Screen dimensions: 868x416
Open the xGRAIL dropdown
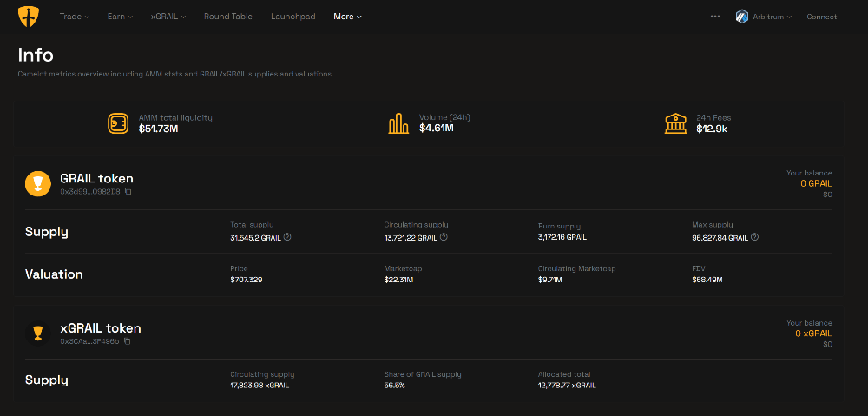point(168,17)
